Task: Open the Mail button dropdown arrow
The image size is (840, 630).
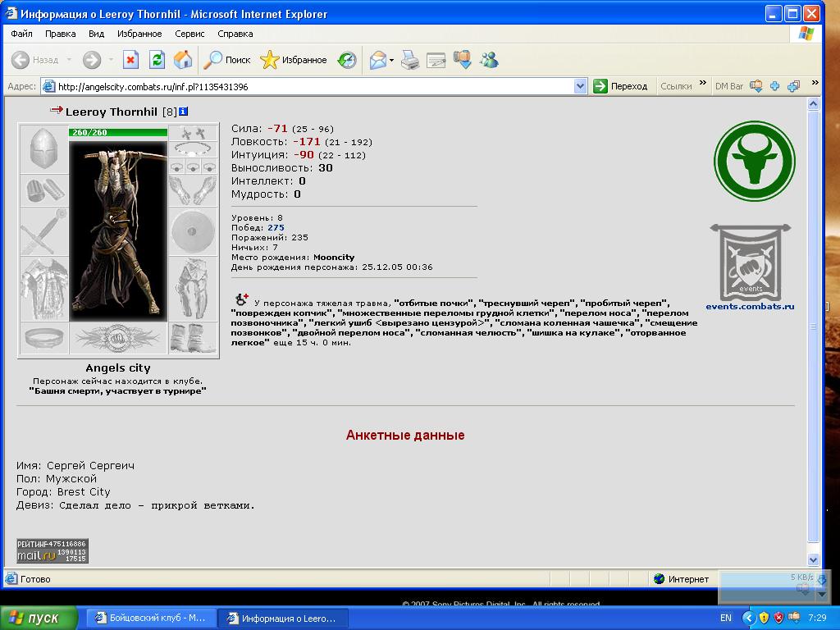Action: (392, 60)
